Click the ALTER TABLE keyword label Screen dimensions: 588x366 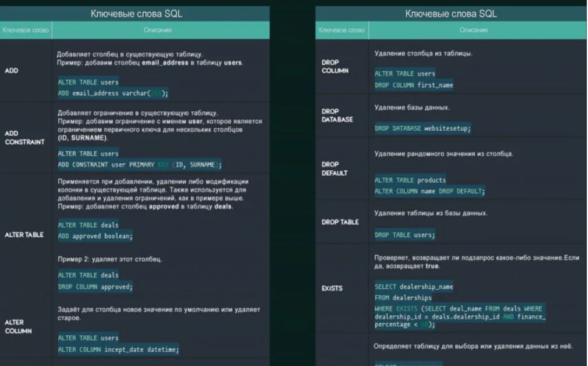(x=24, y=235)
